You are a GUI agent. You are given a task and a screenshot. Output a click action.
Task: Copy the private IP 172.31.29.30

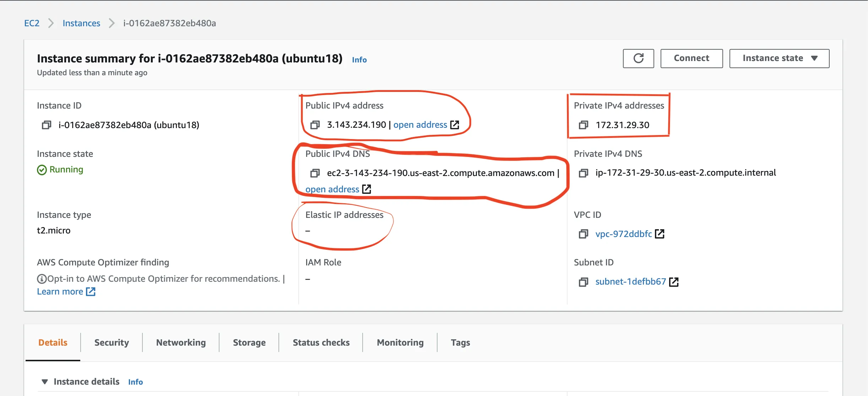point(583,125)
